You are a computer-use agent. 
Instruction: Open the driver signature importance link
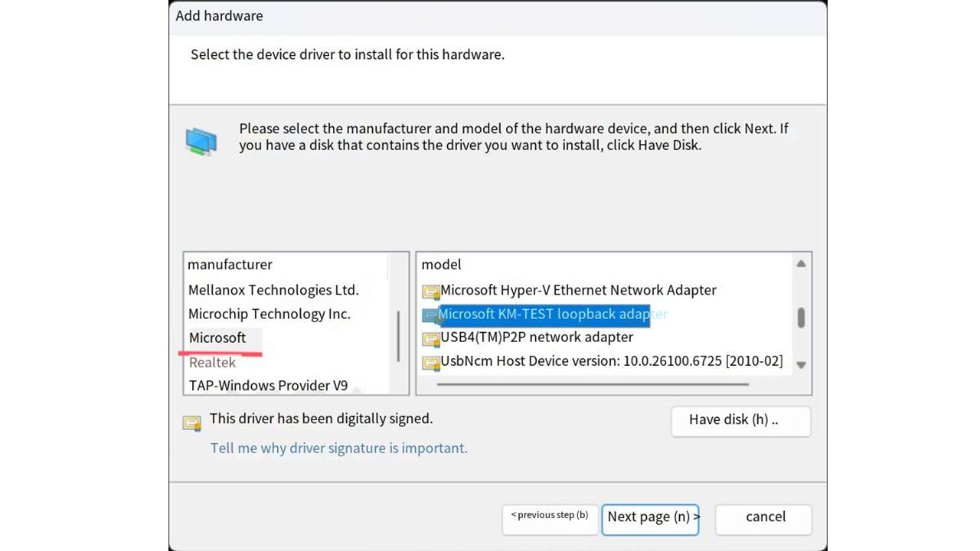338,448
